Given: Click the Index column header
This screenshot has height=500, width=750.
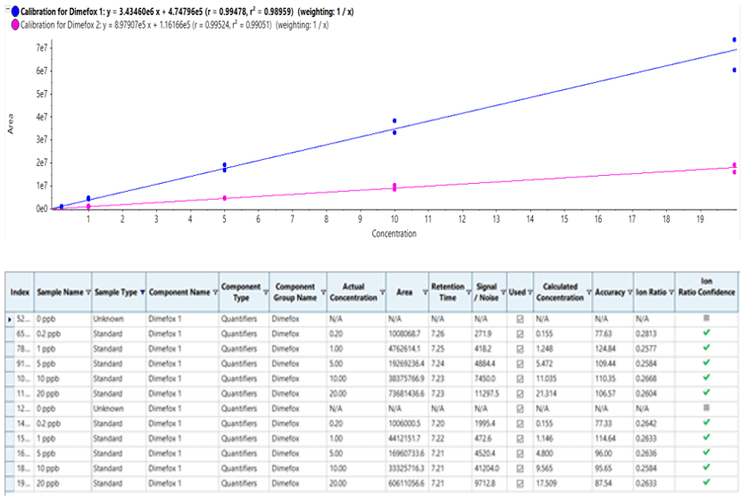Looking at the screenshot, I should click(20, 292).
